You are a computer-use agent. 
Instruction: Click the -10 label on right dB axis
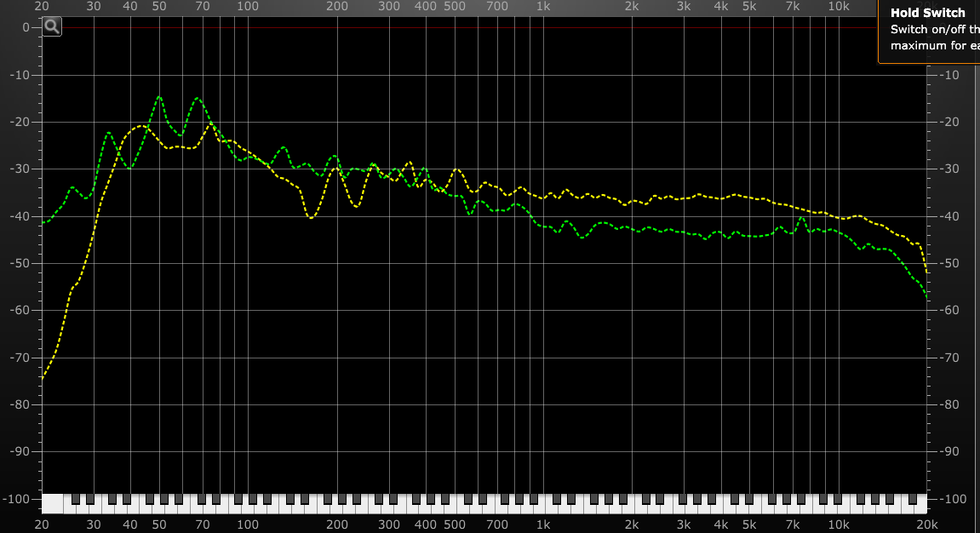point(948,75)
